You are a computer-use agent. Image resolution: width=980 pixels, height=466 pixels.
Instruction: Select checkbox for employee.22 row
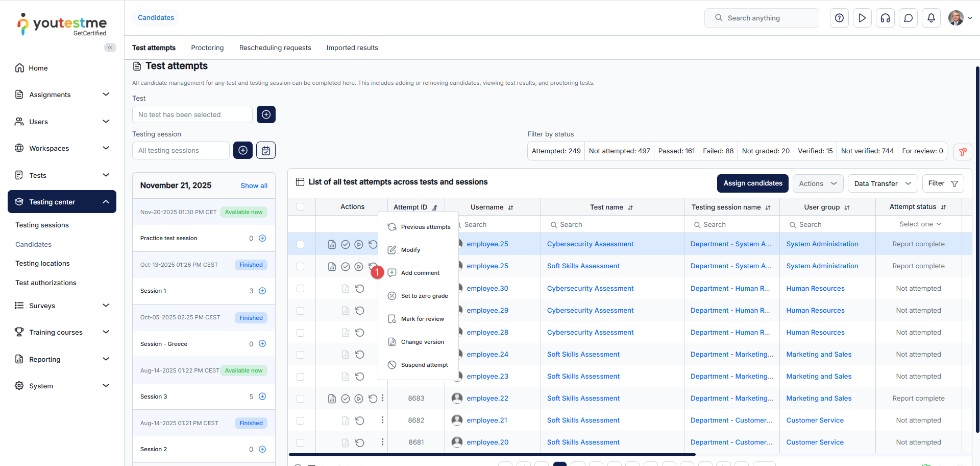[300, 399]
